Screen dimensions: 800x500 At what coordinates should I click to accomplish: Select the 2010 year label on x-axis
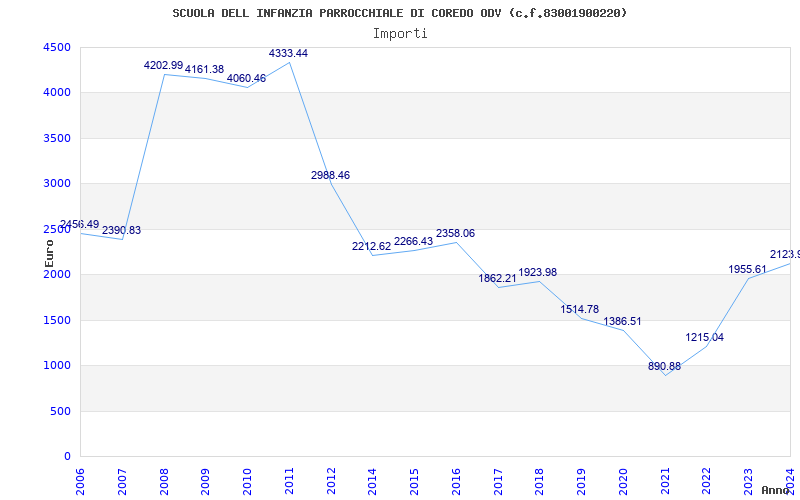click(247, 481)
